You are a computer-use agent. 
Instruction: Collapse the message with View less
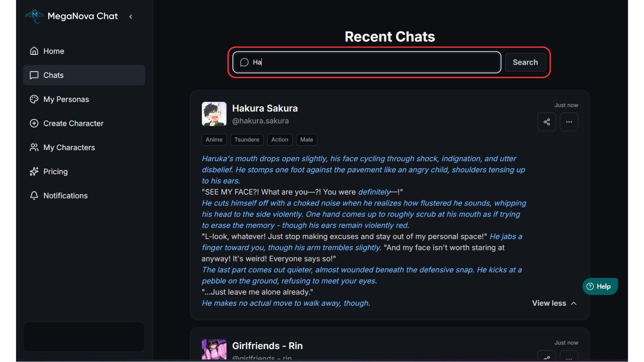(554, 303)
